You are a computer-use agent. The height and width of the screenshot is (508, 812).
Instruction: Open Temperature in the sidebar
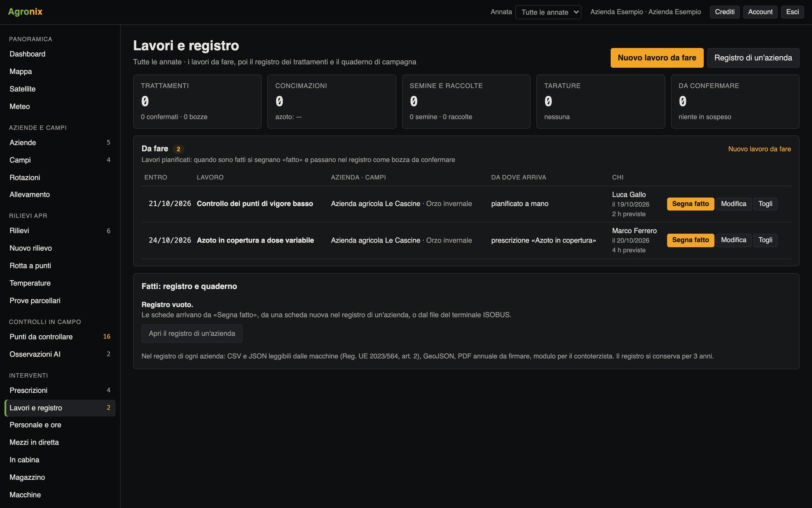click(60, 283)
